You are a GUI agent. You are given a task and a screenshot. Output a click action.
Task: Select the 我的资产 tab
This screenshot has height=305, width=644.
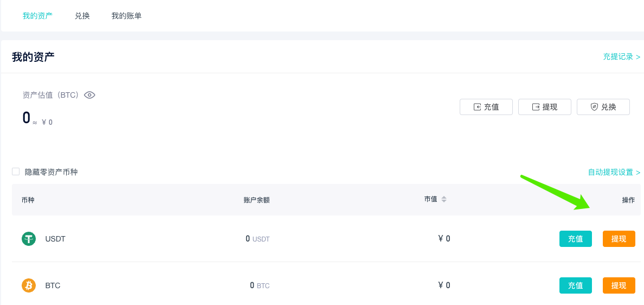(x=37, y=16)
